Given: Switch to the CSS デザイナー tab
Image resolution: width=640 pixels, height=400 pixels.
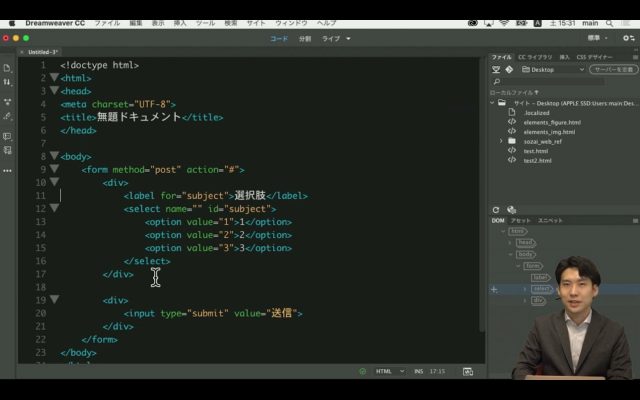Looking at the screenshot, I should (594, 57).
